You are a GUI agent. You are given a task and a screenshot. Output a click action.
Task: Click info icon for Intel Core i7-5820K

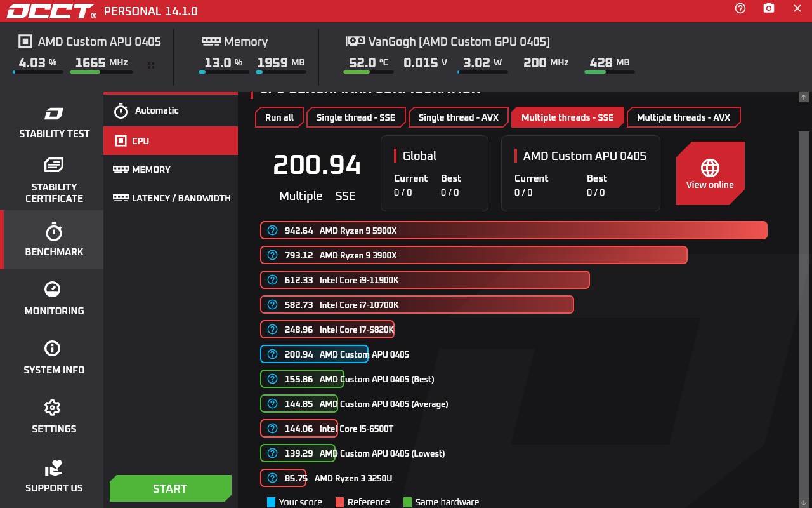(273, 330)
